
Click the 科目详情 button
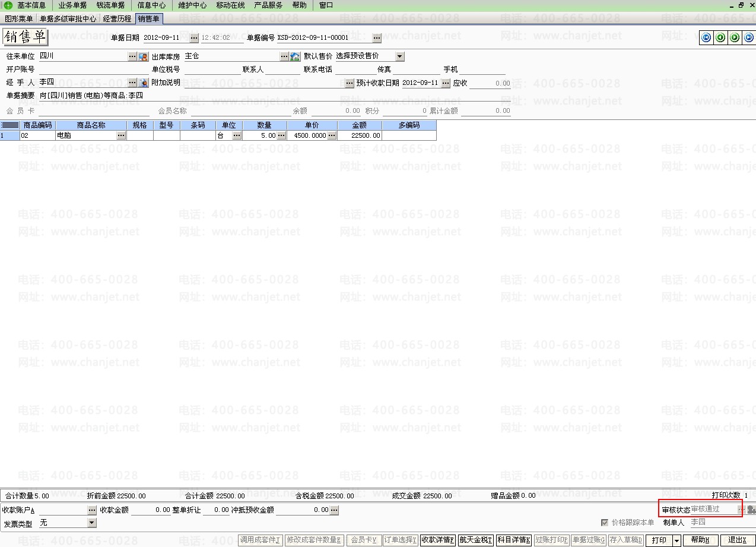(514, 540)
